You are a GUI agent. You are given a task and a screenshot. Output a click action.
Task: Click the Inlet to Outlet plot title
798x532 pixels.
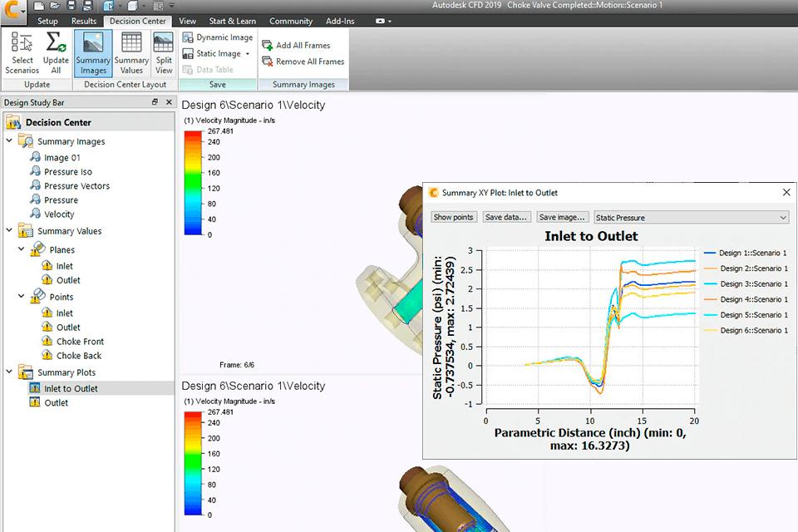pos(591,236)
